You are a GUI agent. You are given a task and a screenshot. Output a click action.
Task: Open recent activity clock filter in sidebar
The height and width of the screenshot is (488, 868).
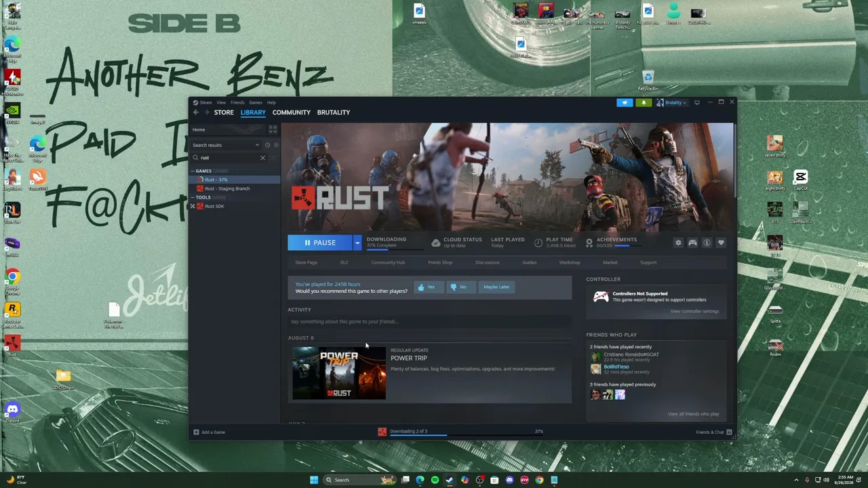pyautogui.click(x=267, y=145)
